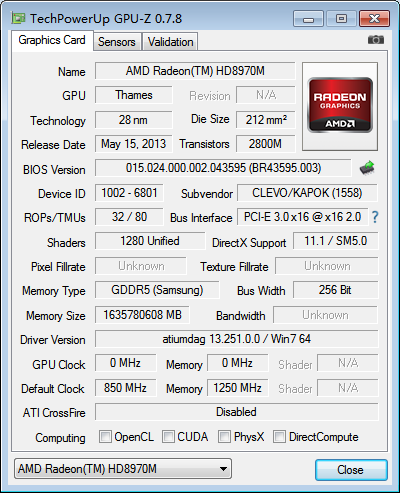Viewport: 400px width, 493px height.
Task: Select the Graphics Card tab
Action: (x=52, y=40)
